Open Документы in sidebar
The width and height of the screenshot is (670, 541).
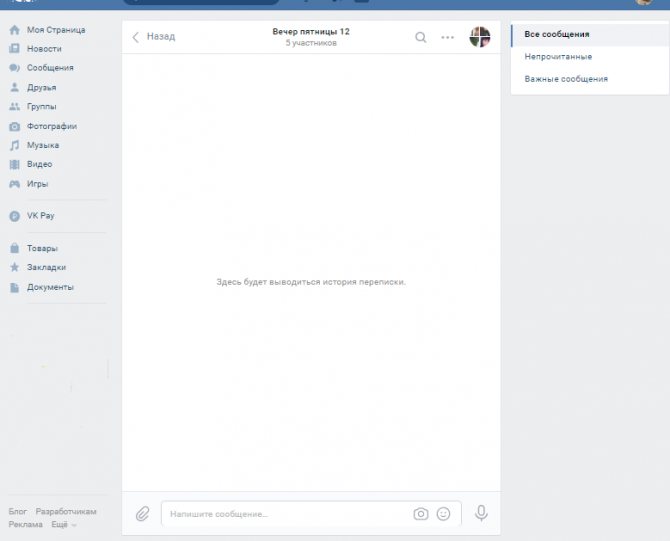point(50,287)
